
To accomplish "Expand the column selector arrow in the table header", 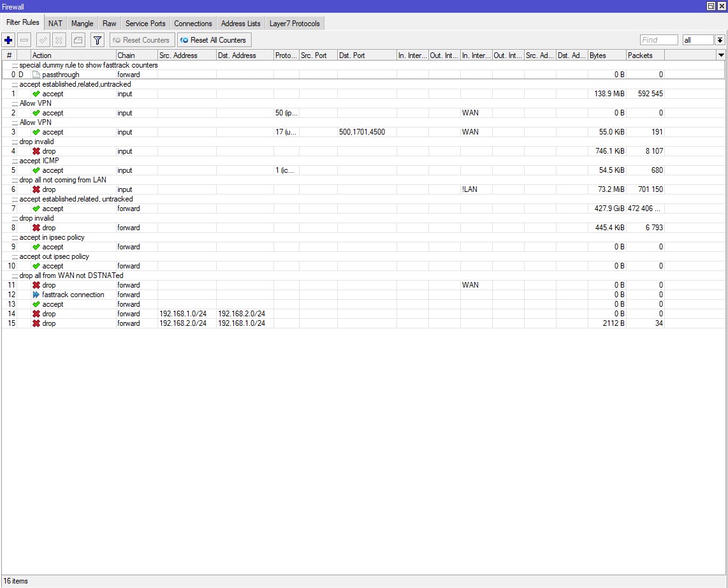I will (721, 55).
